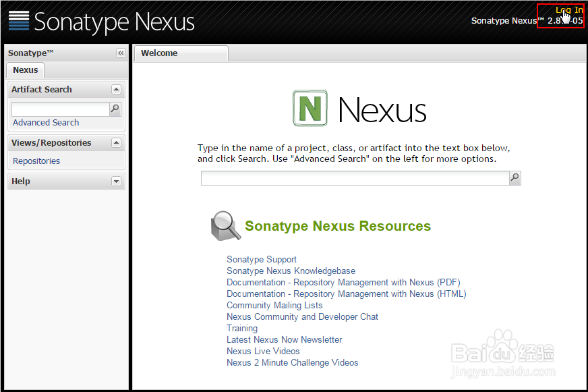The width and height of the screenshot is (588, 392).
Task: Open the Repository Management PDF documentation
Action: (x=343, y=283)
